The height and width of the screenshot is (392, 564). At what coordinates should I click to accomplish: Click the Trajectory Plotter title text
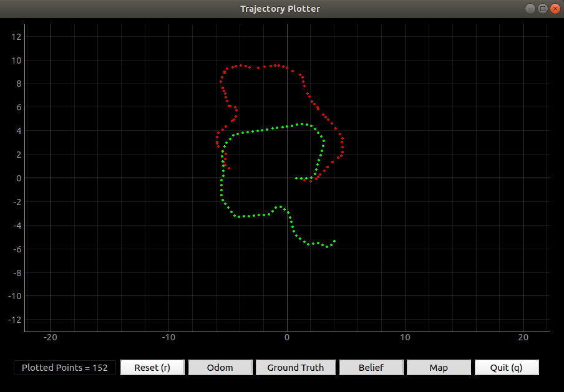(x=280, y=9)
